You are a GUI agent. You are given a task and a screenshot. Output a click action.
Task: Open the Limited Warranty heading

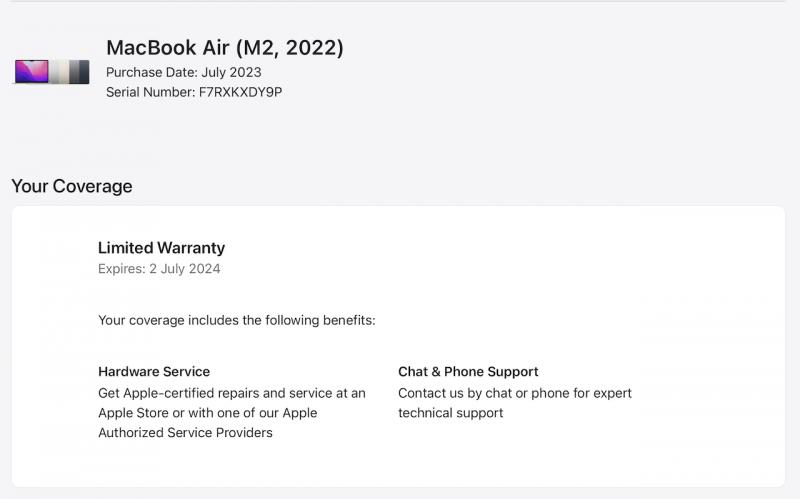click(161, 248)
